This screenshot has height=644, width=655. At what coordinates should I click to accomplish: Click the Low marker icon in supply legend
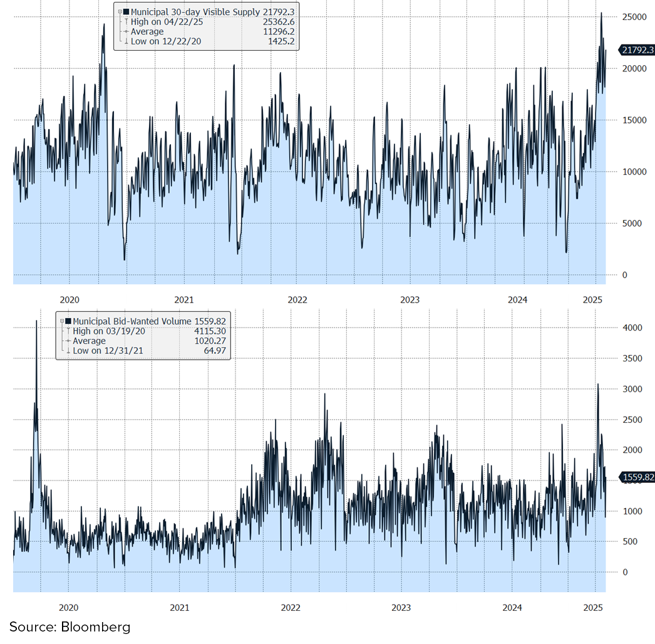(x=126, y=41)
